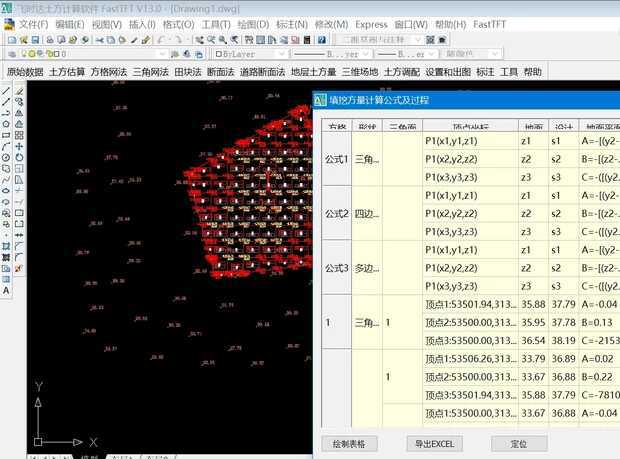Screen dimensions: 620x459
Task: Select the Mirror modify tool
Action: [19, 113]
